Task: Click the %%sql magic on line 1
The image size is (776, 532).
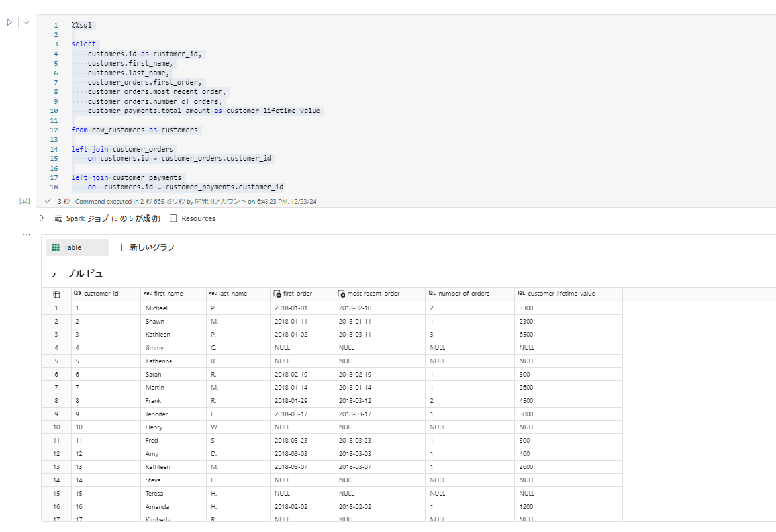Action: [x=81, y=25]
